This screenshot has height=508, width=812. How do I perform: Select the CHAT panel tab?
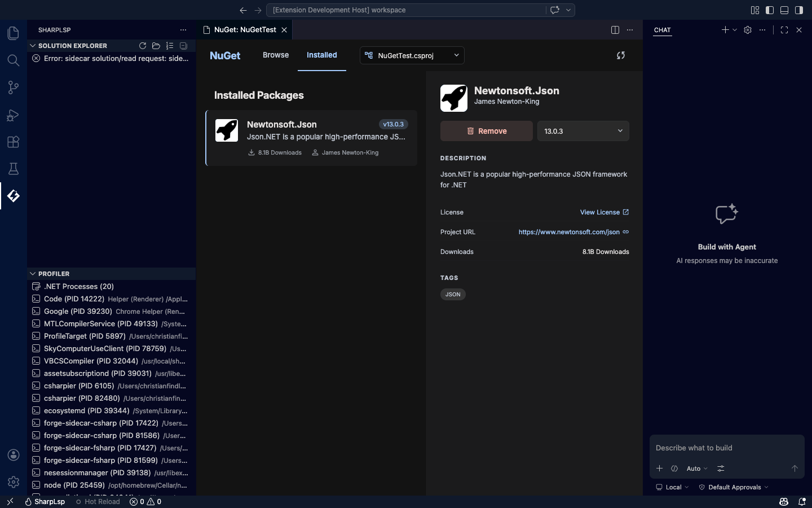(663, 30)
